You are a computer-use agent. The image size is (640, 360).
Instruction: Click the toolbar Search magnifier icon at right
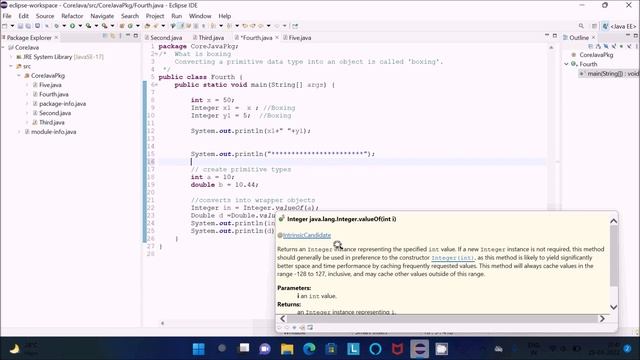point(581,26)
